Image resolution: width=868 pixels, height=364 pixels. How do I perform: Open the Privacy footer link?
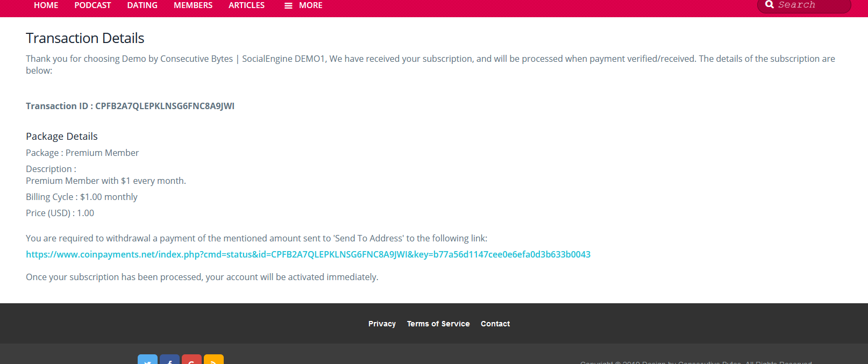coord(382,324)
